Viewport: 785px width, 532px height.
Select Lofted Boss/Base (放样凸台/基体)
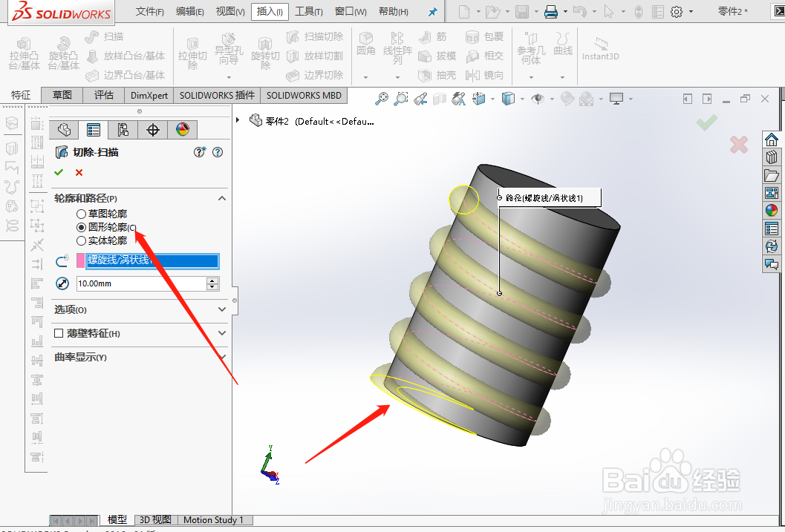(126, 56)
